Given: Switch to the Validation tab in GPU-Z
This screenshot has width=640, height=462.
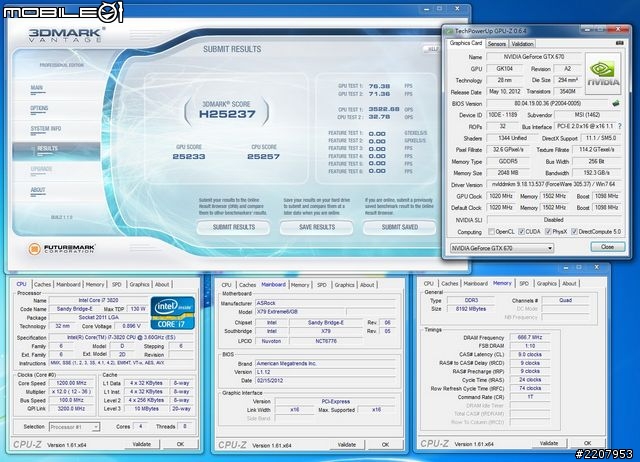Looking at the screenshot, I should coord(522,44).
